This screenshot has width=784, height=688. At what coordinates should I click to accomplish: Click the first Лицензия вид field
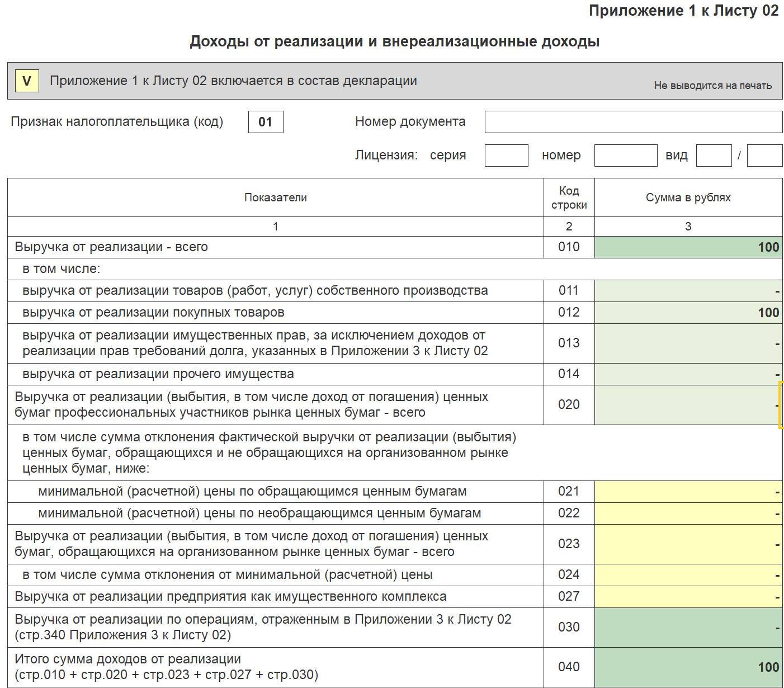(x=714, y=155)
